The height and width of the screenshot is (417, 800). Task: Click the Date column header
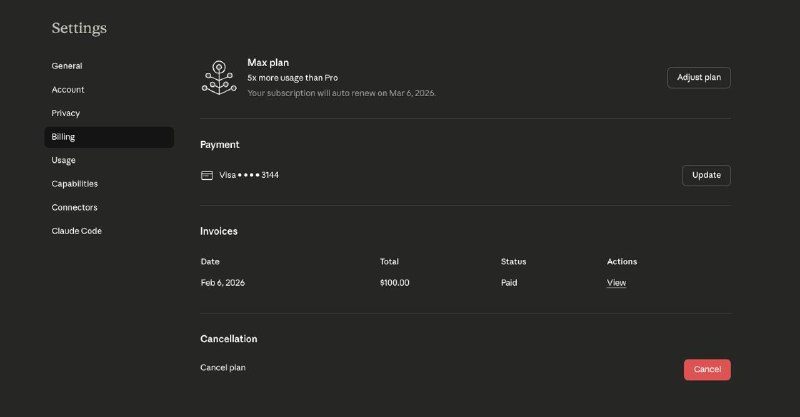tap(210, 261)
